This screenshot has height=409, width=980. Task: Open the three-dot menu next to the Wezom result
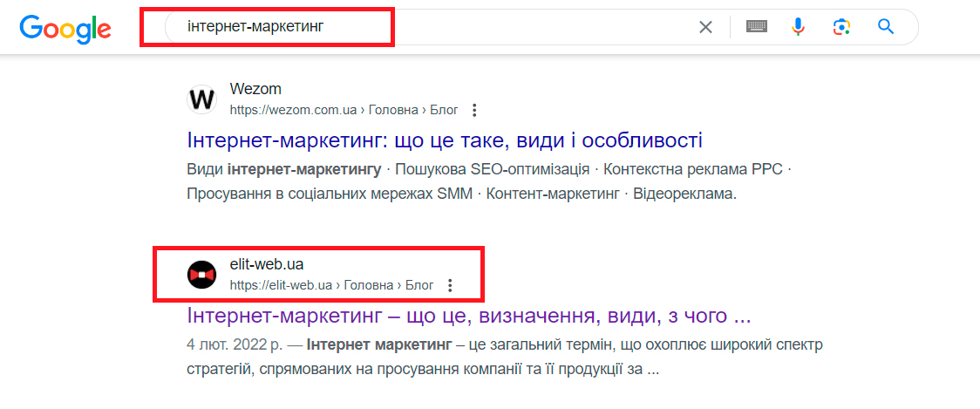tap(473, 111)
